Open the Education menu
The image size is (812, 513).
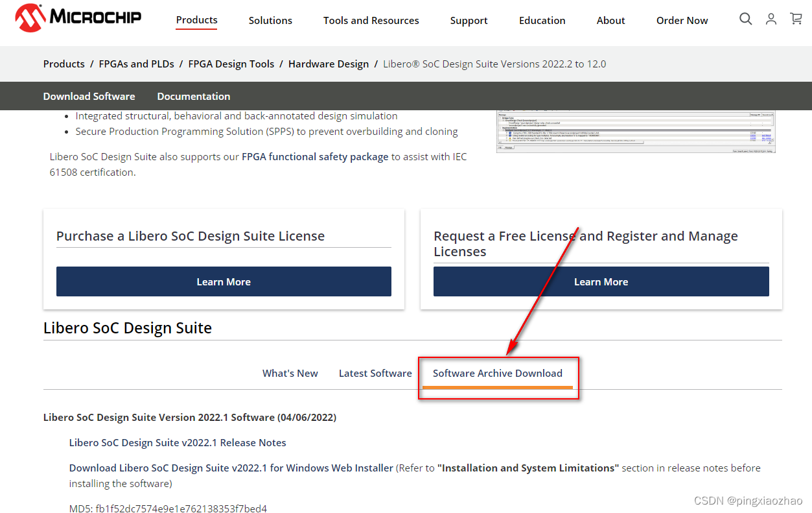click(x=542, y=21)
